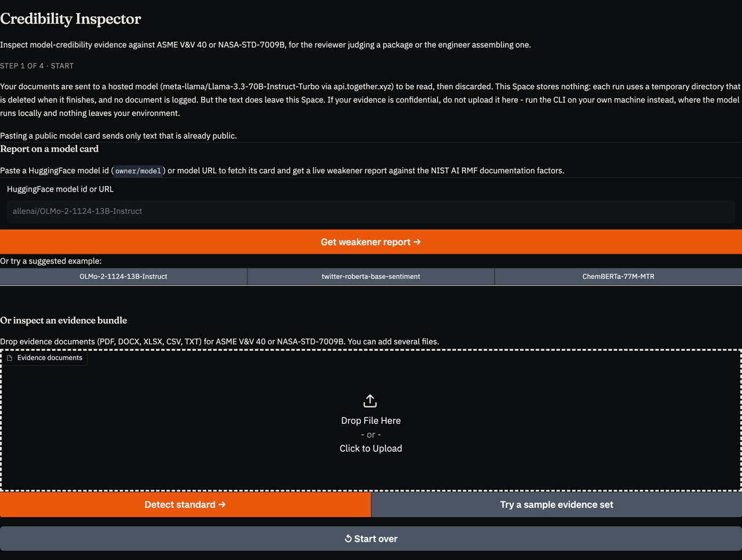Choose the ChemBERTa-77M-MTR example
Image resolution: width=742 pixels, height=560 pixels.
pyautogui.click(x=619, y=277)
